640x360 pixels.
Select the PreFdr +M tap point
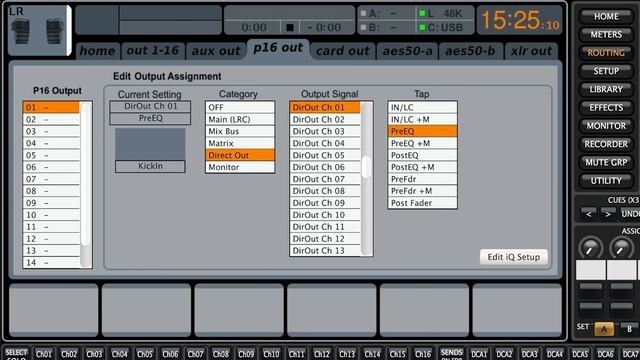click(x=422, y=191)
